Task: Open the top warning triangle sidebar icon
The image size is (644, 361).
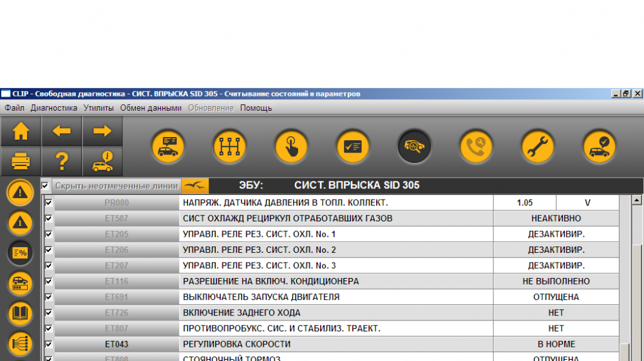Action: click(20, 192)
